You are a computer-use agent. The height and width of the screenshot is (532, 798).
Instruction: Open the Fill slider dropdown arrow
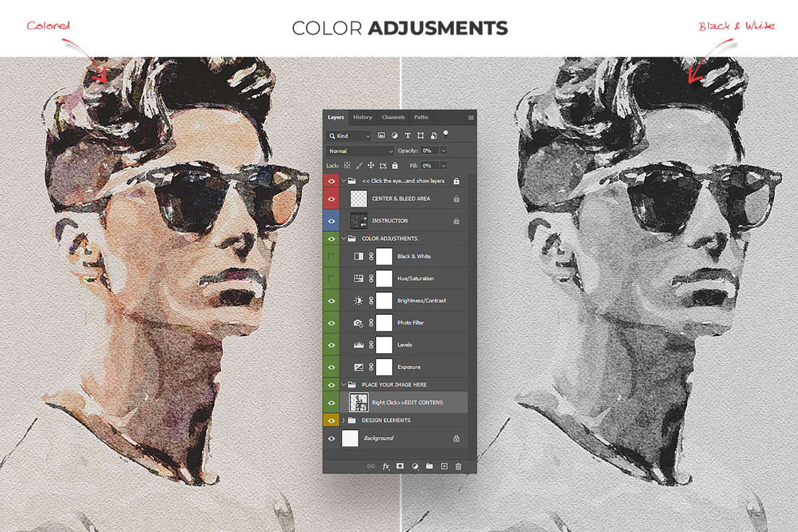(x=444, y=166)
